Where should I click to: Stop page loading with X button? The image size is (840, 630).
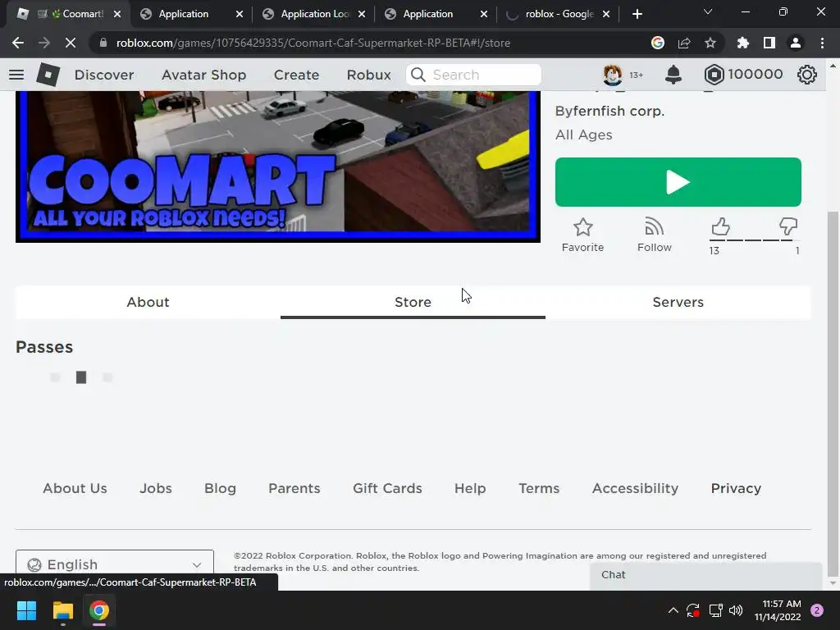[71, 43]
